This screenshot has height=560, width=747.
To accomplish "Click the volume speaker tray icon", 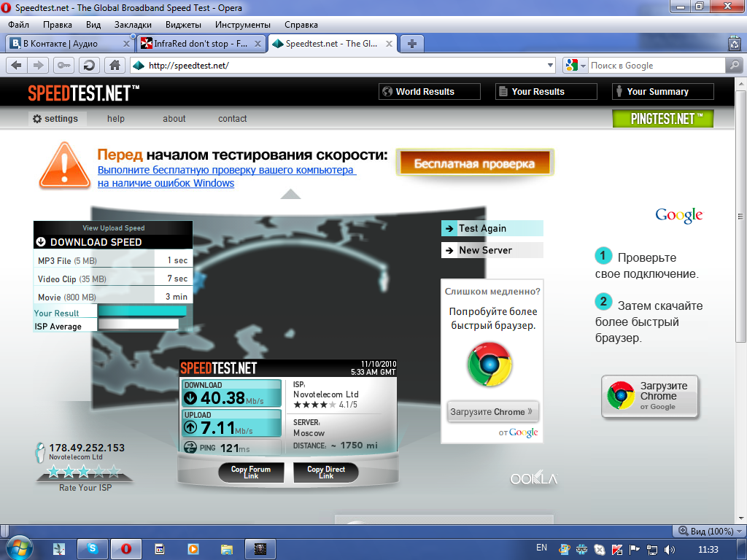I will (670, 550).
